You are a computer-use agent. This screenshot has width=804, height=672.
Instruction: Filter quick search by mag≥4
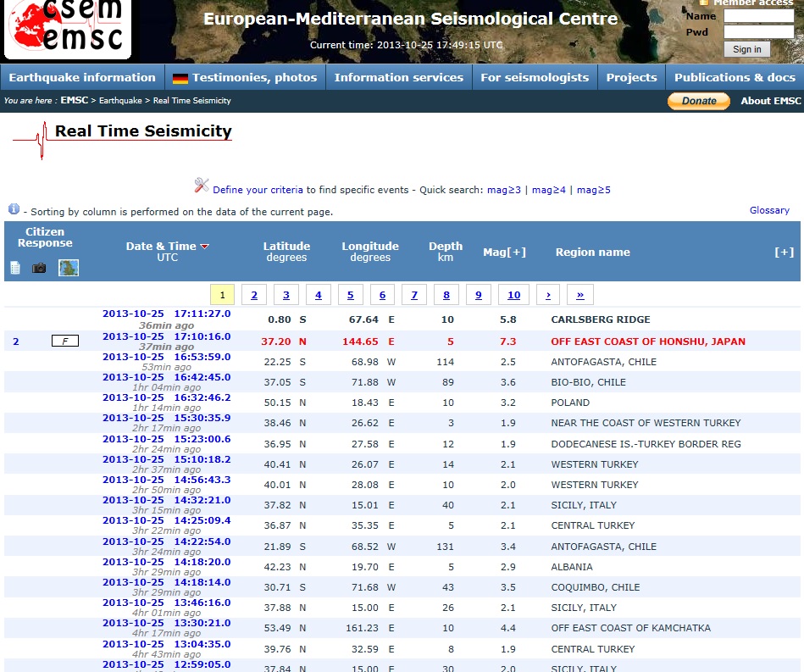pos(549,190)
